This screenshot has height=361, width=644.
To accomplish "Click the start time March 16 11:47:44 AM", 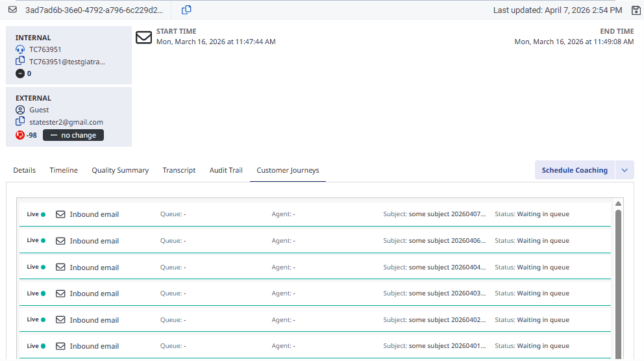I will 216,42.
